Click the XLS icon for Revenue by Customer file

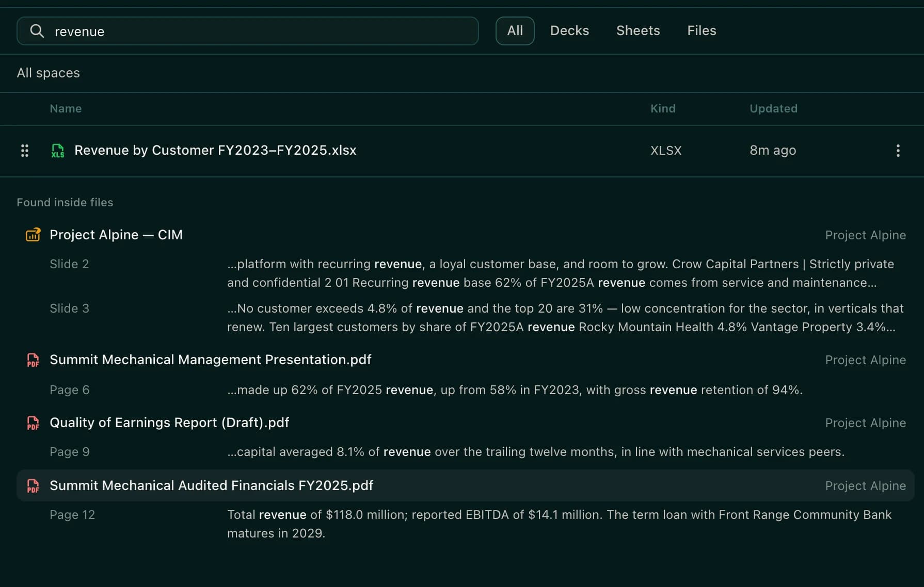[x=57, y=151]
